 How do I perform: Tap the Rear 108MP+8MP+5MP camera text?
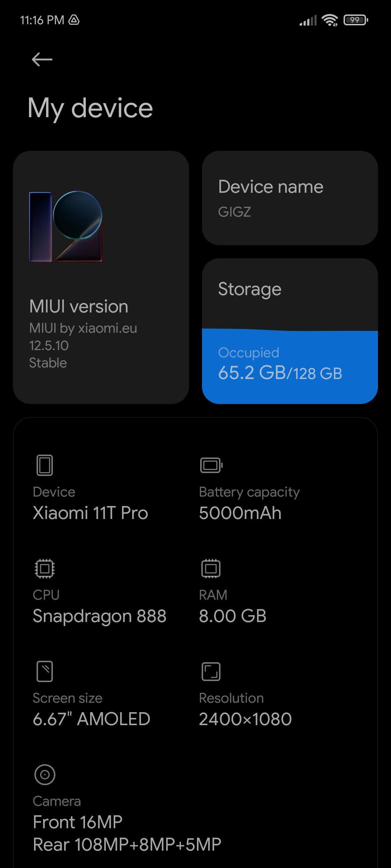[x=127, y=845]
